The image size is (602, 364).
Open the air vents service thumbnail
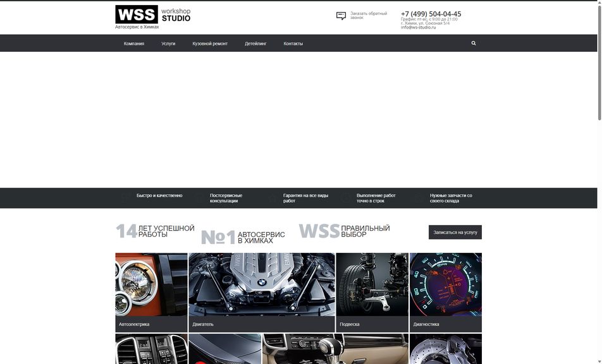click(151, 349)
